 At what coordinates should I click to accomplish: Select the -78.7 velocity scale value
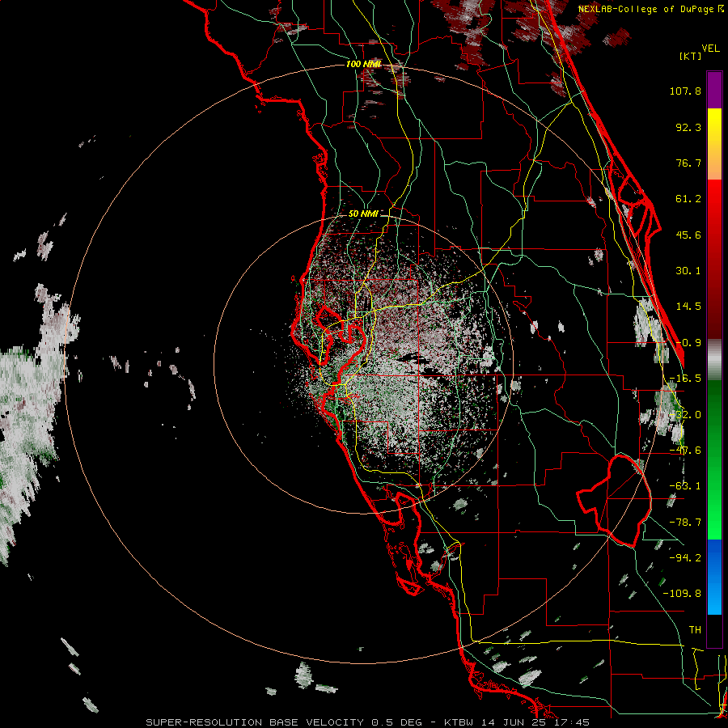(685, 523)
